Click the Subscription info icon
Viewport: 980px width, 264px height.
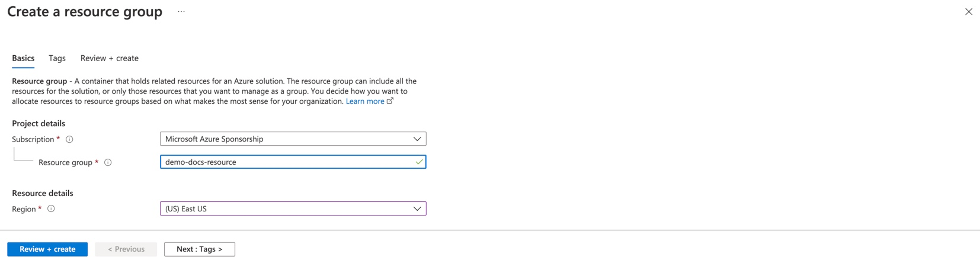(69, 139)
